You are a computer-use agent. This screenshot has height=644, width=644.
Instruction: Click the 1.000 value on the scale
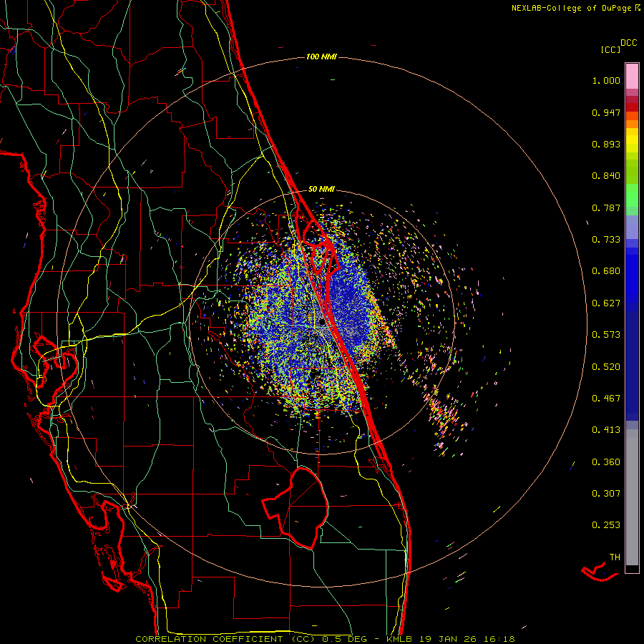coord(606,80)
